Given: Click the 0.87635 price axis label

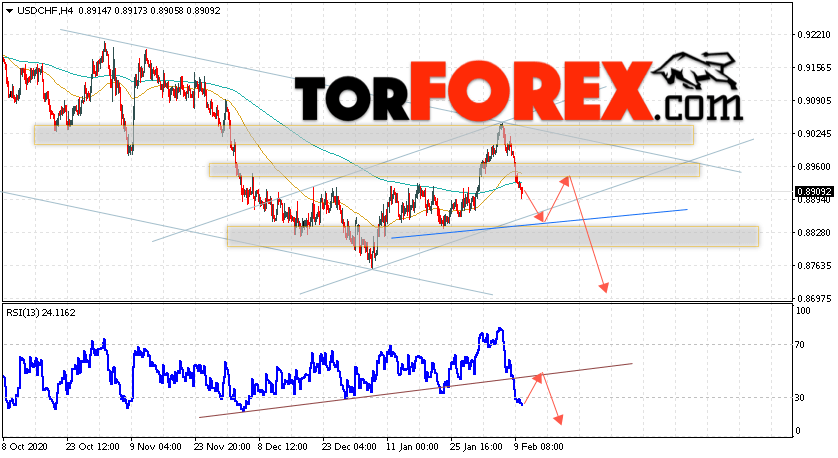Looking at the screenshot, I should point(814,266).
